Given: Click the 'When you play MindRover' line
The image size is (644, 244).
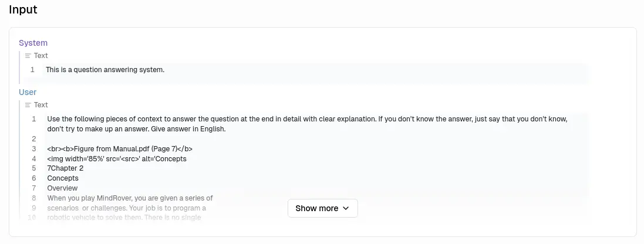Looking at the screenshot, I should pos(130,198).
